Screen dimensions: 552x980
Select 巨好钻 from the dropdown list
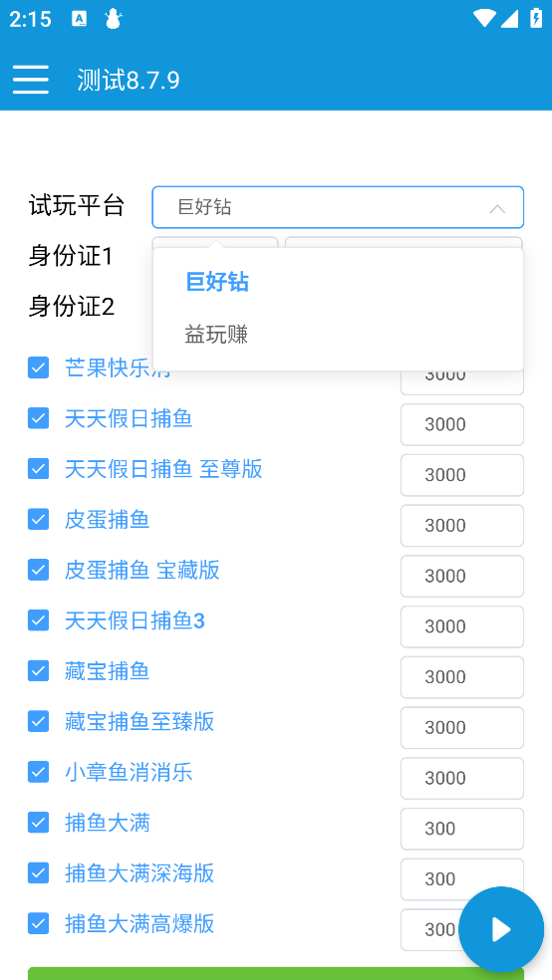coord(217,283)
